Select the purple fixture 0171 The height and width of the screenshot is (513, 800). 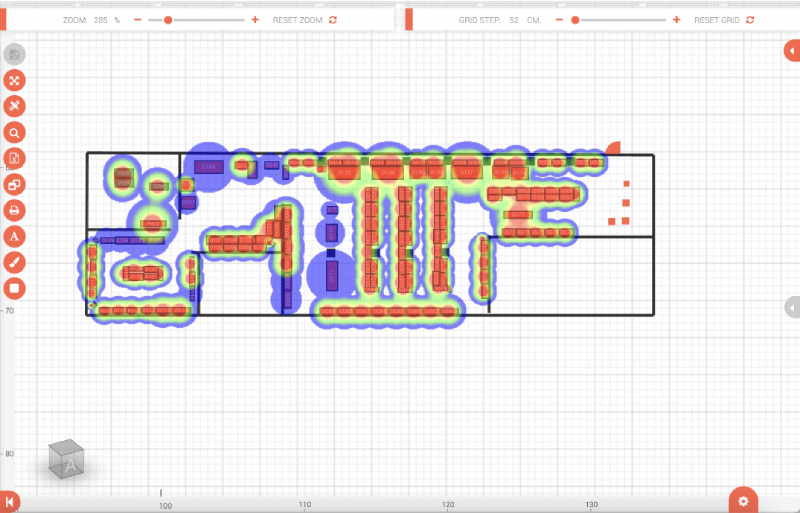[x=332, y=276]
